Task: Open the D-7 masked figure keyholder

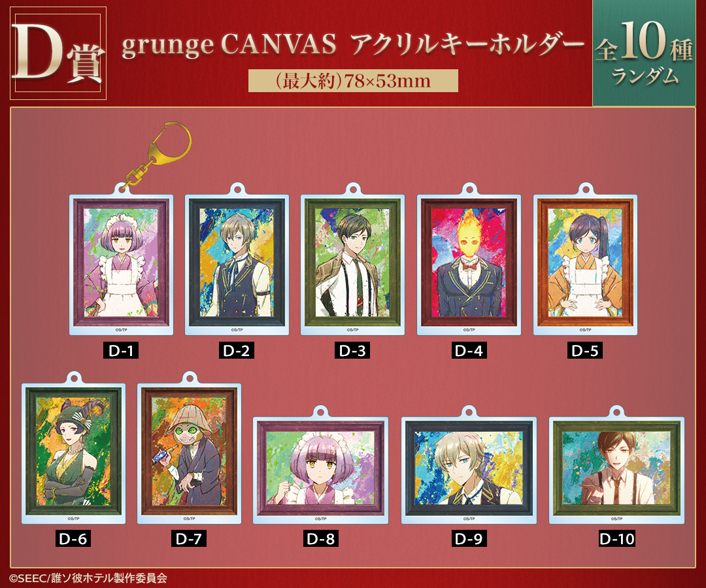Action: coord(189,453)
